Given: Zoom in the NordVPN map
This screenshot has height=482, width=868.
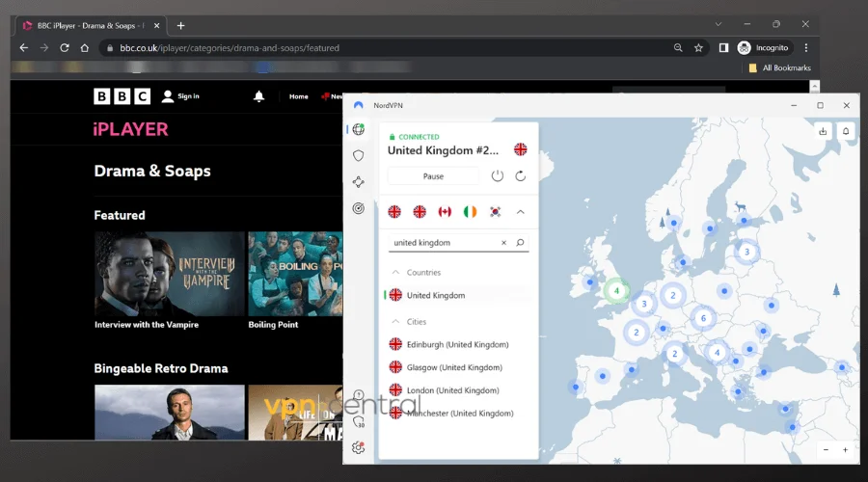Looking at the screenshot, I should tap(845, 450).
